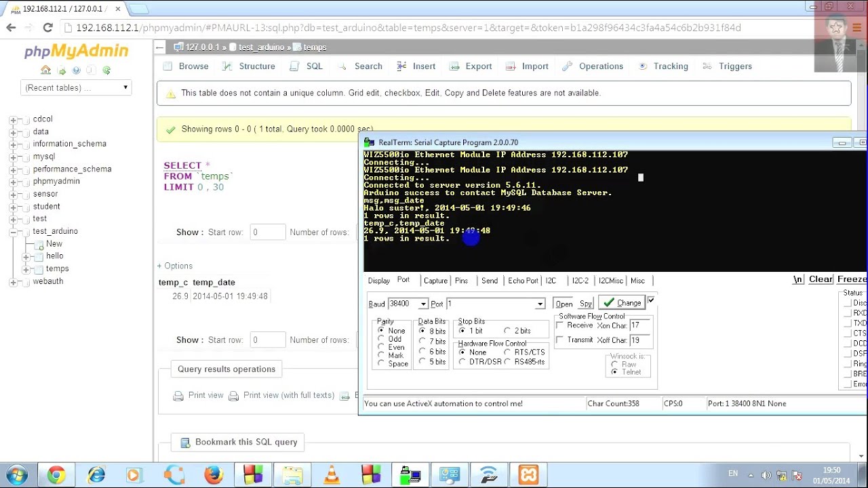Image resolution: width=868 pixels, height=488 pixels.
Task: Open the Baud rate dropdown
Action: click(x=423, y=304)
